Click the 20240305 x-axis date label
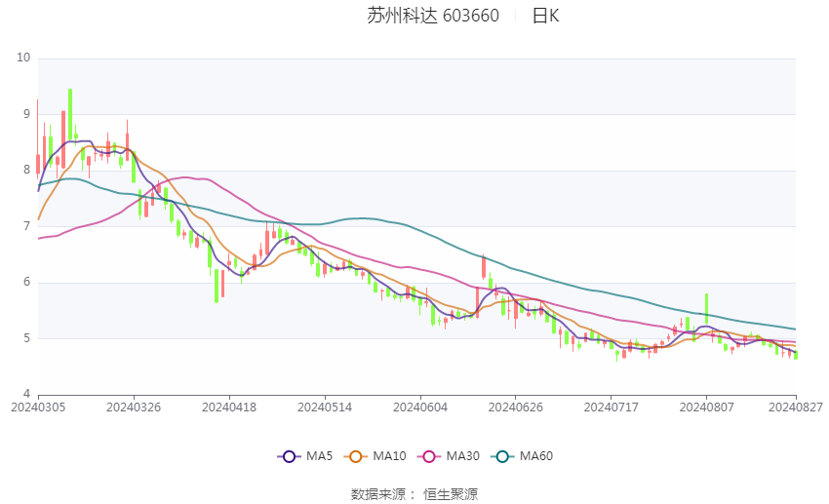The image size is (829, 504). click(38, 407)
